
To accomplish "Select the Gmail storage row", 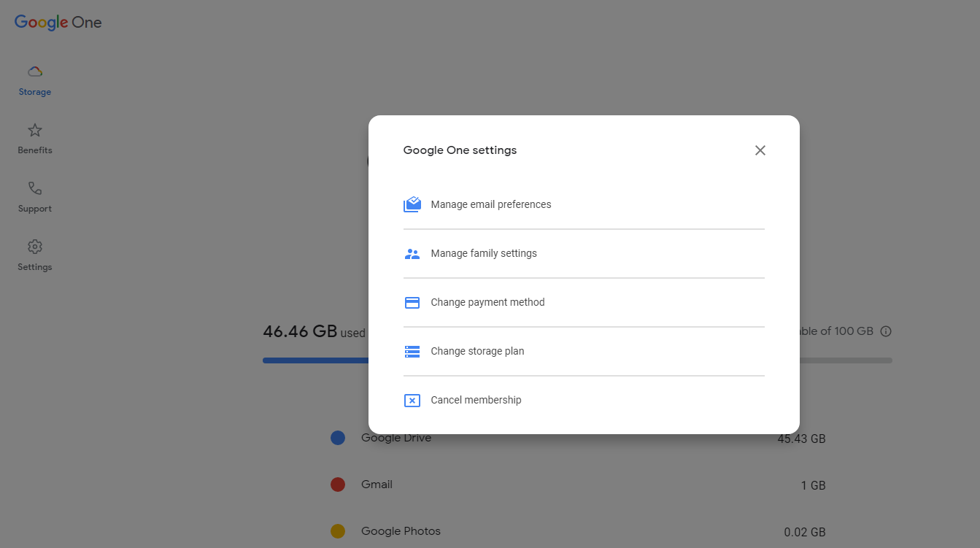I will point(375,485).
